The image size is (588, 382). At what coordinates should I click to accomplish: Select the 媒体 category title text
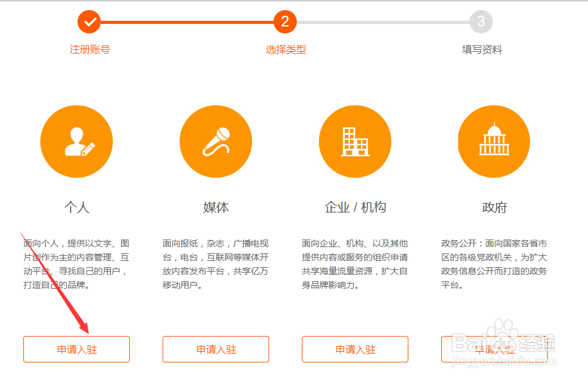[216, 206]
